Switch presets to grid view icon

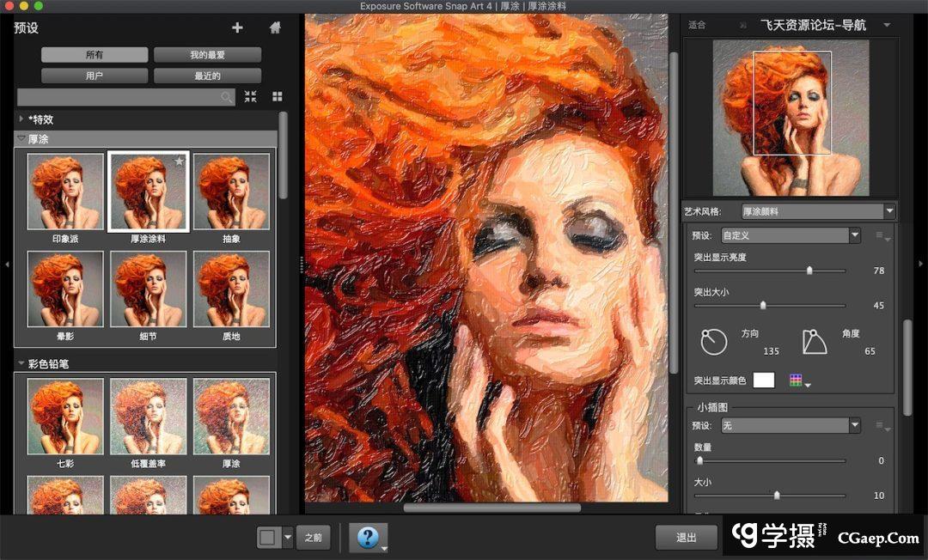pos(278,97)
